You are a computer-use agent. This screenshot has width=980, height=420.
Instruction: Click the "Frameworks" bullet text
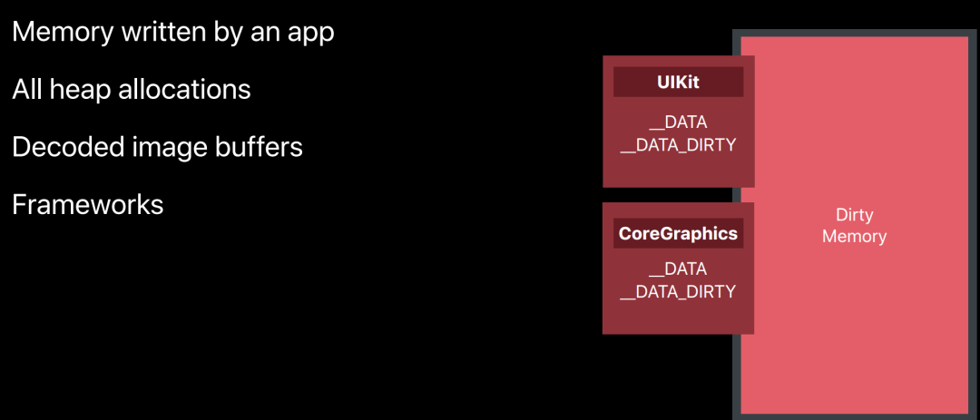88,205
